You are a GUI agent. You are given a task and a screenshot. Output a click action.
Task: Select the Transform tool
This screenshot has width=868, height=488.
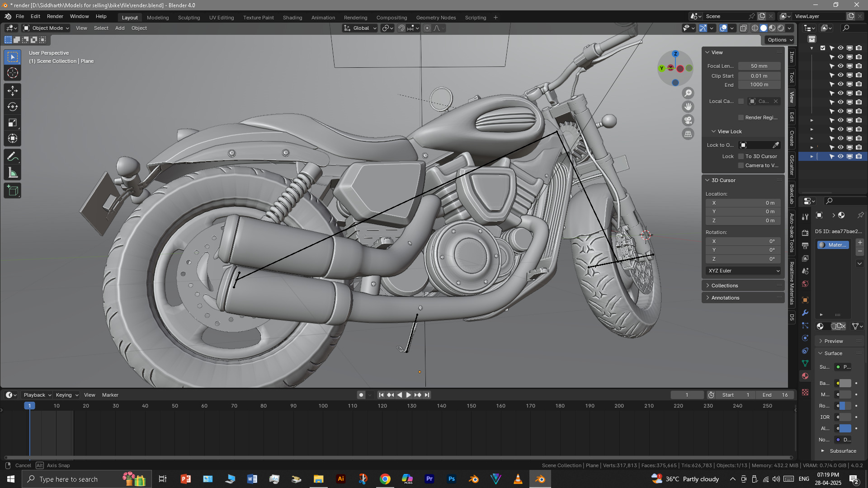coord(13,139)
